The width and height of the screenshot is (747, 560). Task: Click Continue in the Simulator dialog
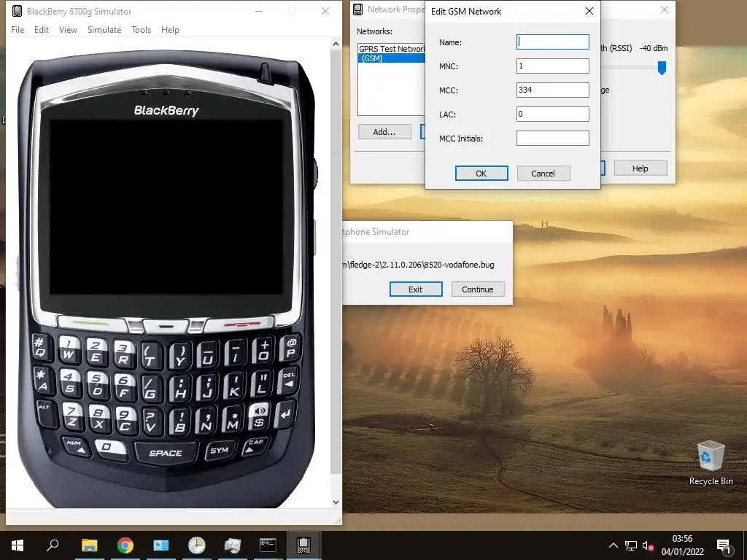point(478,289)
